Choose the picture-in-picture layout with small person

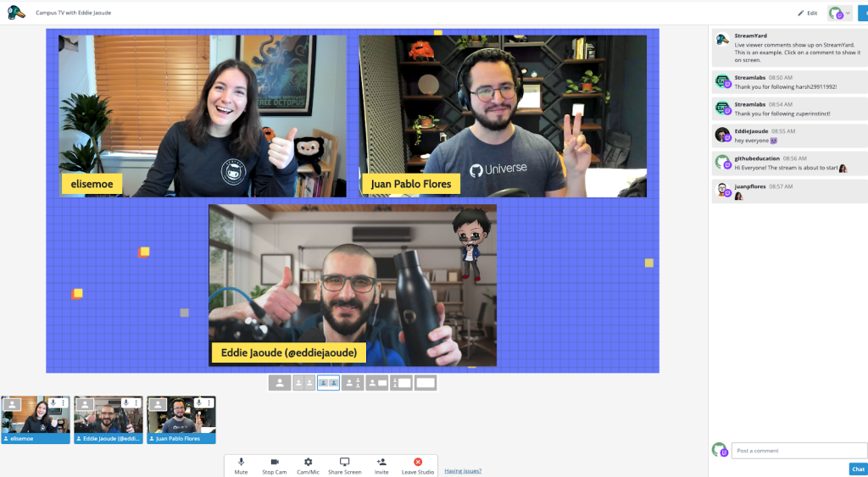pos(376,383)
